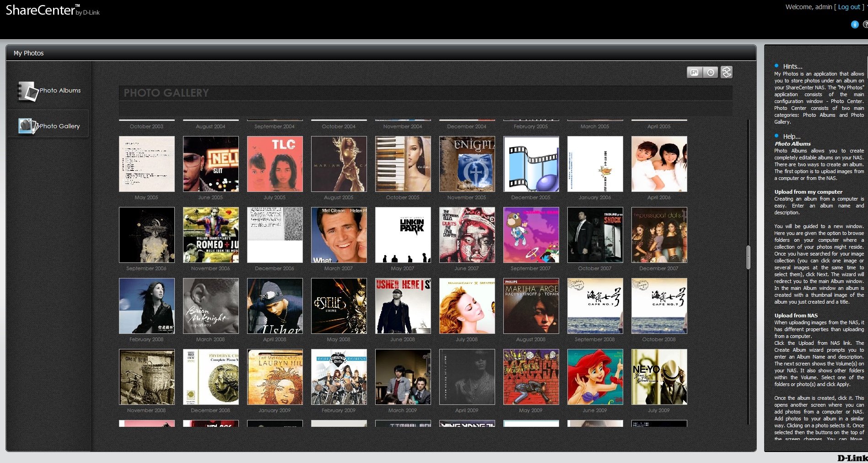Screen dimensions: 868x463
Task: Log out of the admin account
Action: (x=849, y=7)
